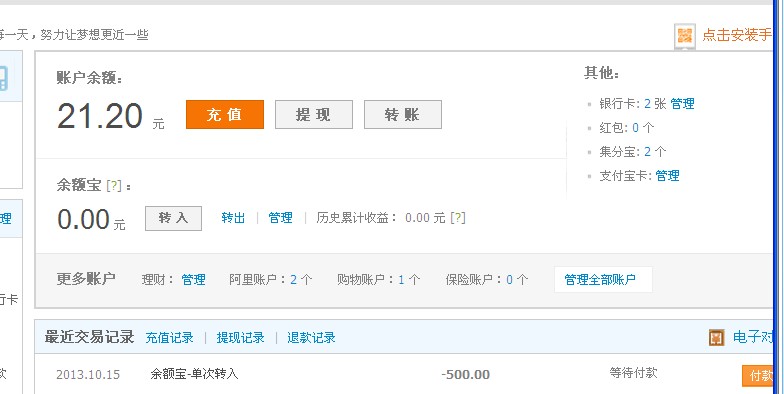
Task: Click the 最近交易记录 heading
Action: (90, 337)
